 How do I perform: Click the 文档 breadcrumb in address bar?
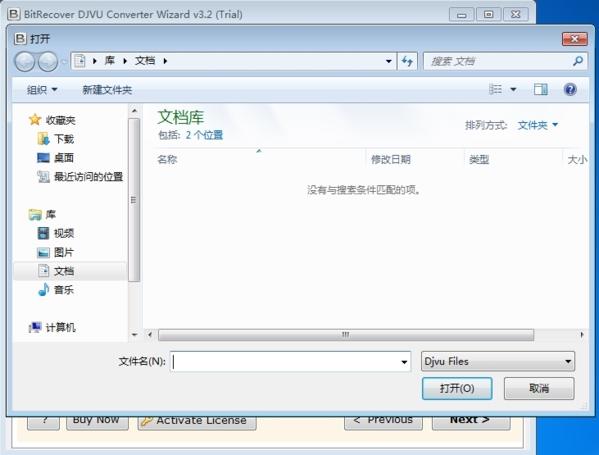145,61
